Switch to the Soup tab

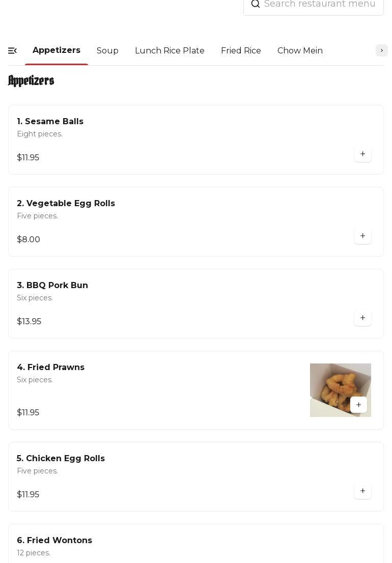coord(107,50)
